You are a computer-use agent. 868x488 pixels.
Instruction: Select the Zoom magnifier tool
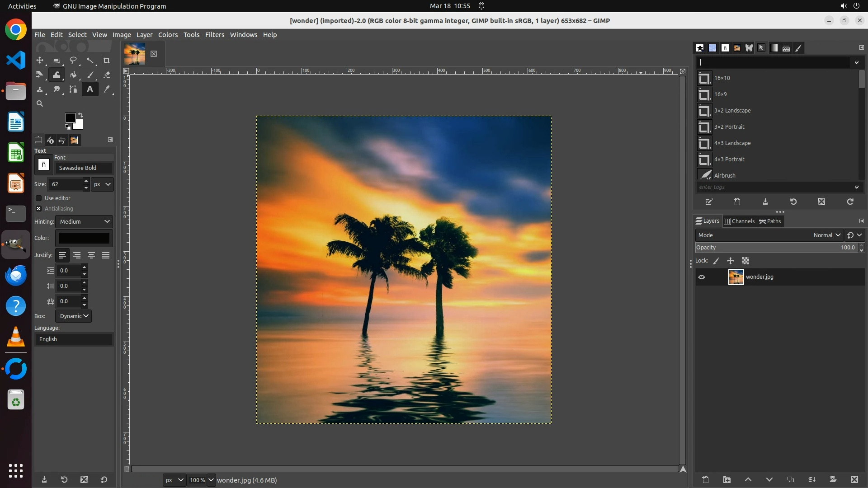point(40,103)
